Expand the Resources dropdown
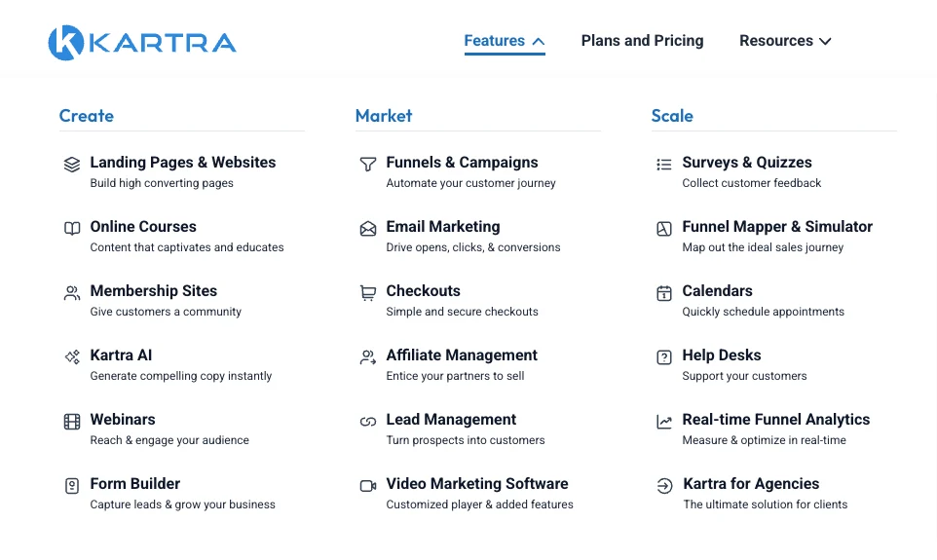The image size is (937, 560). click(785, 41)
